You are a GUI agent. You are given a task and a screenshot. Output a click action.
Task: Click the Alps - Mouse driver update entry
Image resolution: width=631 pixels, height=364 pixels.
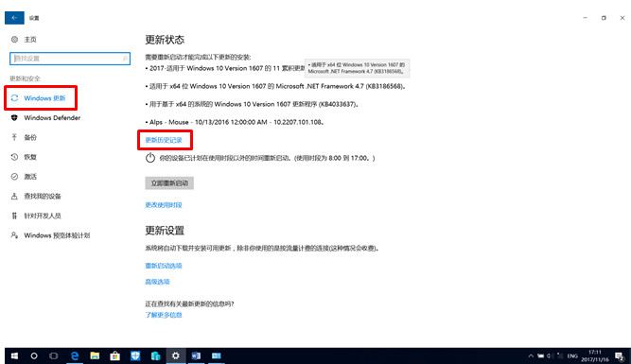point(235,122)
